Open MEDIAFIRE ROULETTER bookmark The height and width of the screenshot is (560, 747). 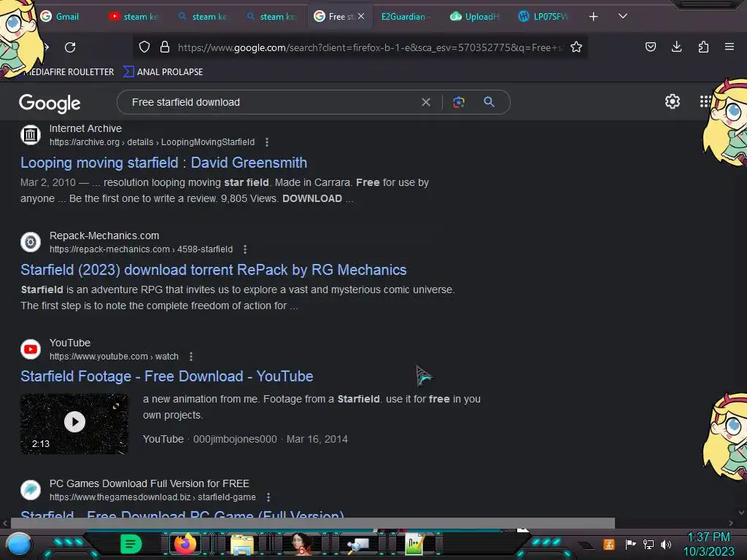pos(68,72)
